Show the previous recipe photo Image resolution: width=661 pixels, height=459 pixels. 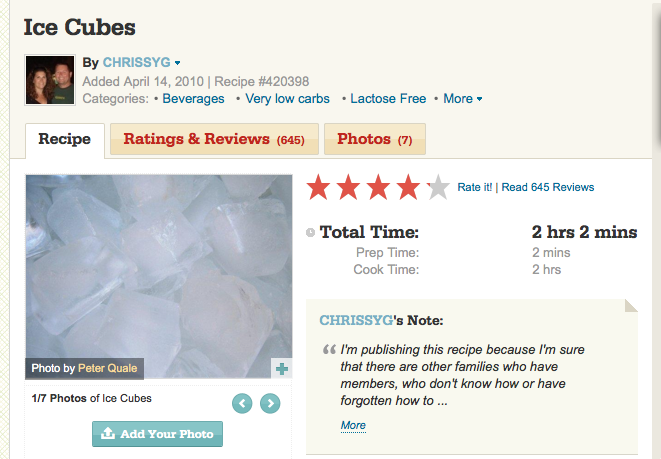click(x=242, y=403)
